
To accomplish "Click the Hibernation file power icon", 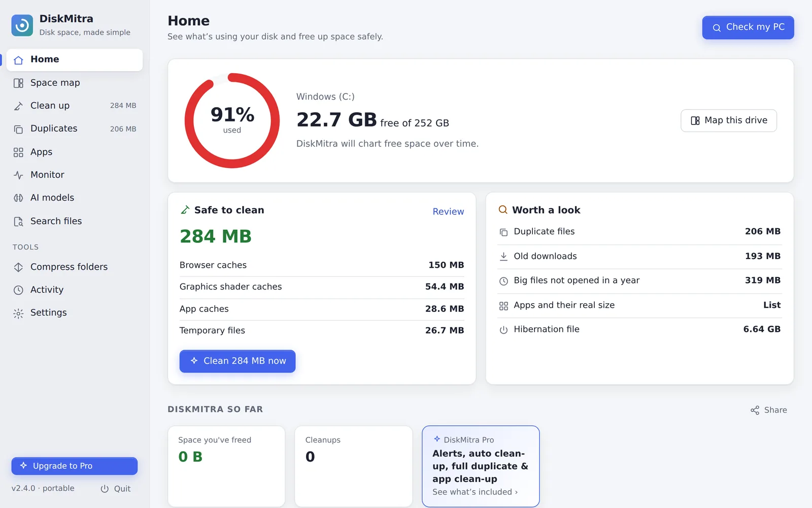I will tap(503, 330).
